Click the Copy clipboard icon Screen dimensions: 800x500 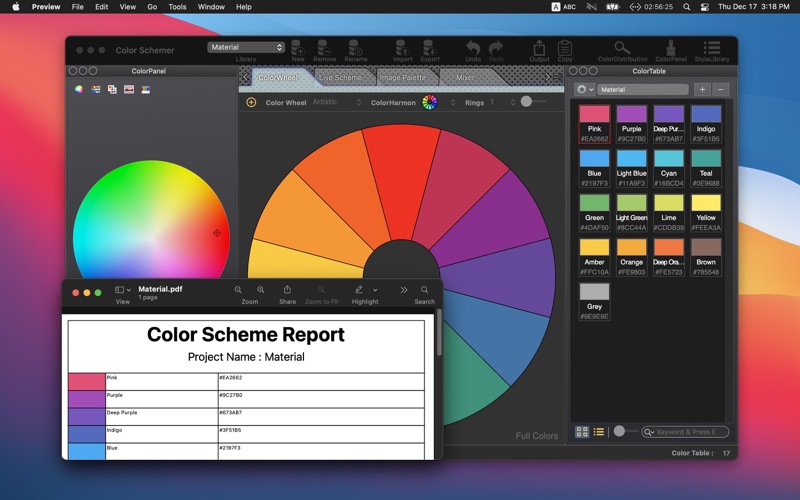tap(565, 48)
